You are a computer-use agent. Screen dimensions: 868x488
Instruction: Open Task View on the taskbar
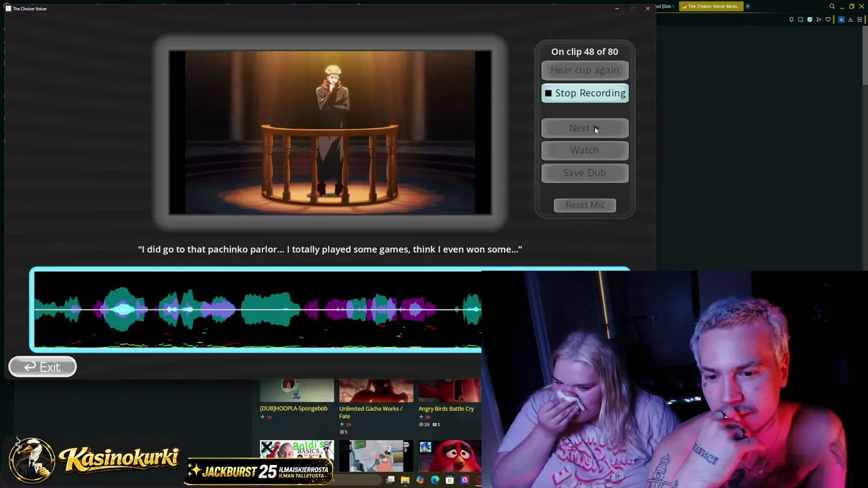(x=391, y=481)
